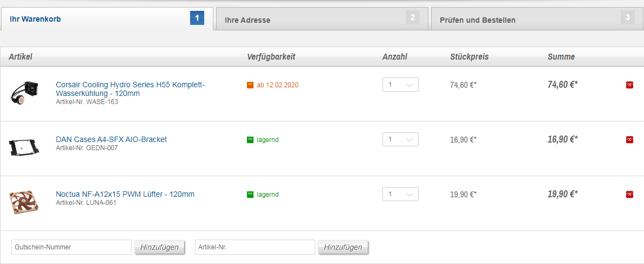The width and height of the screenshot is (644, 264).
Task: Click the Summe column header
Action: coord(561,57)
